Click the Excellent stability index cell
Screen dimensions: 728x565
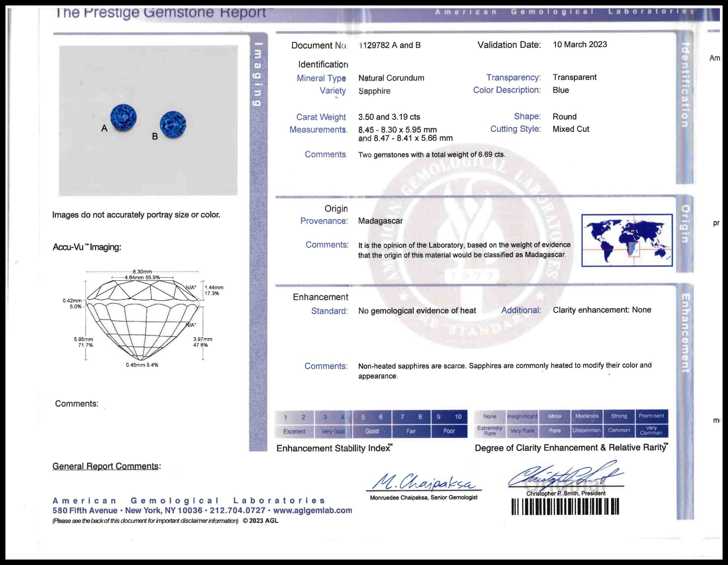[294, 431]
